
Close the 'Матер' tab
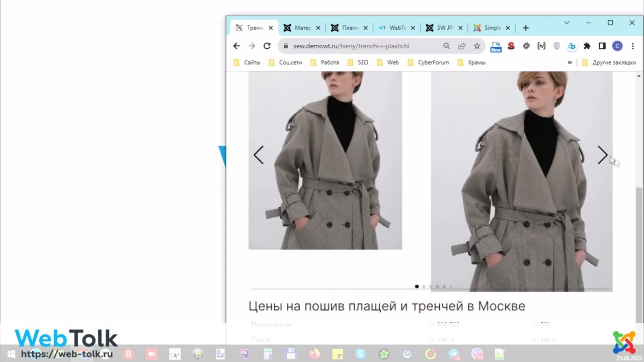click(318, 28)
